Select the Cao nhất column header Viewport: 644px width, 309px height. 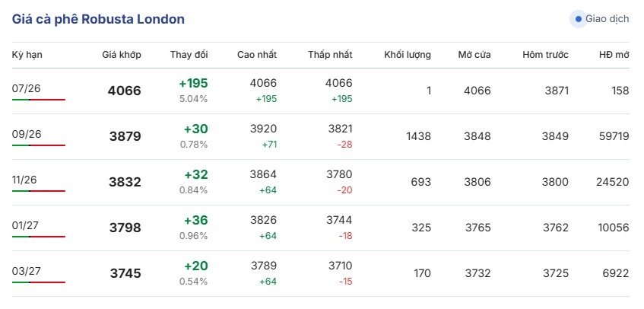pyautogui.click(x=257, y=55)
